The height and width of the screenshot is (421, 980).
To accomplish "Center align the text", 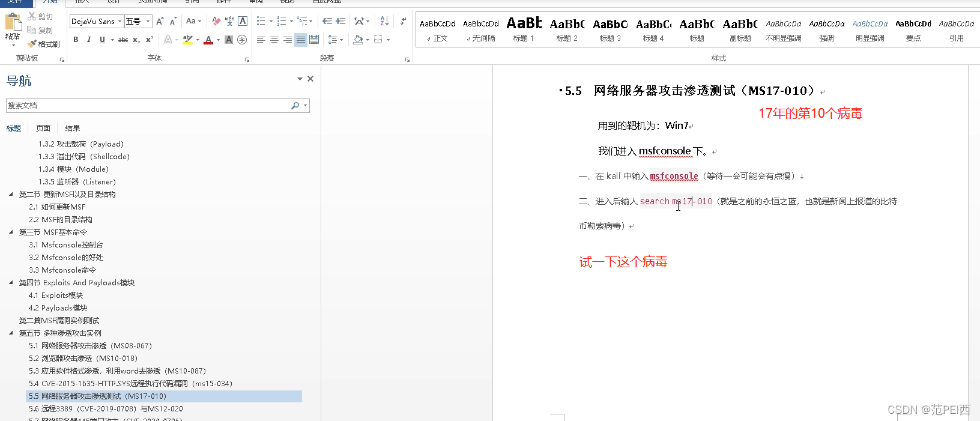I will click(x=274, y=40).
